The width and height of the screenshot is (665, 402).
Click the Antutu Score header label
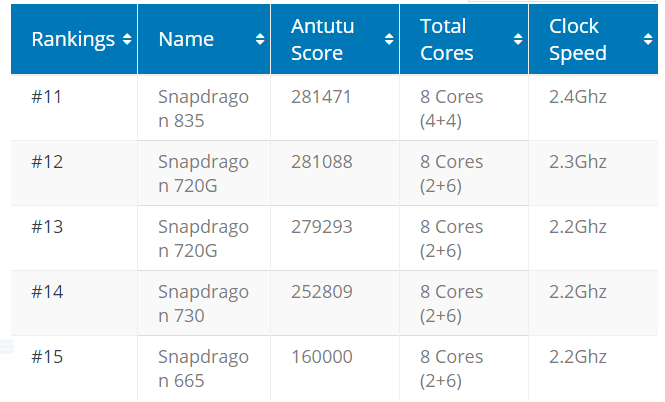(x=322, y=39)
